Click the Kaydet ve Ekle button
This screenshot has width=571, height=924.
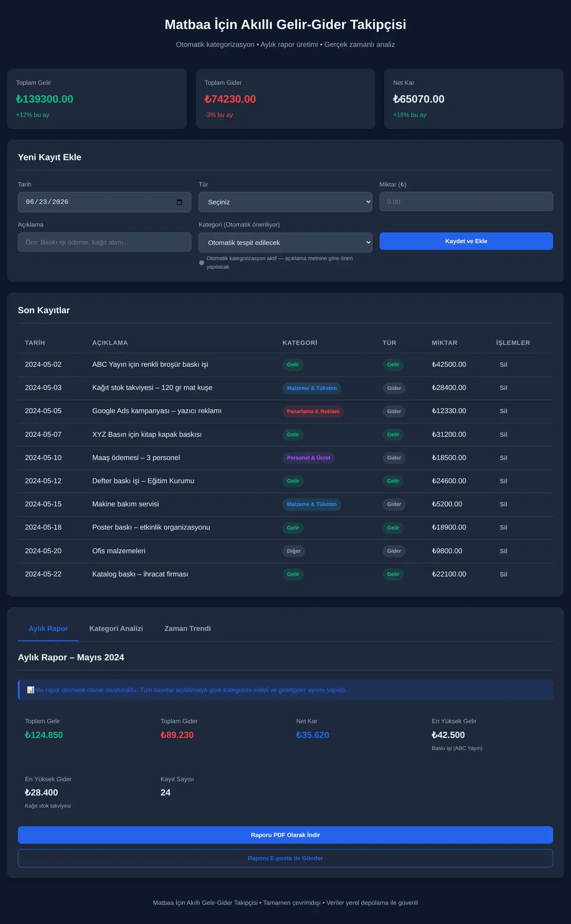(466, 241)
